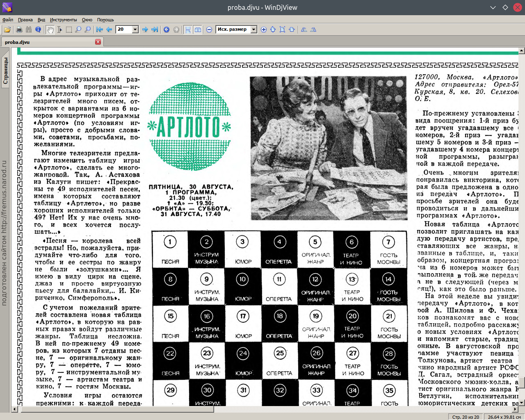This screenshot has width=525, height=420.
Task: Rotate page clockwise icon
Action: 313,30
